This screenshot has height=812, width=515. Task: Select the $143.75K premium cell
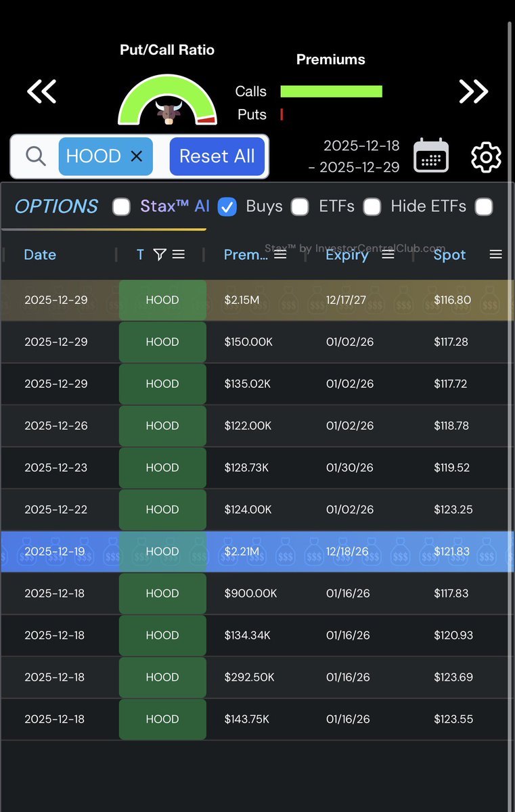click(248, 719)
